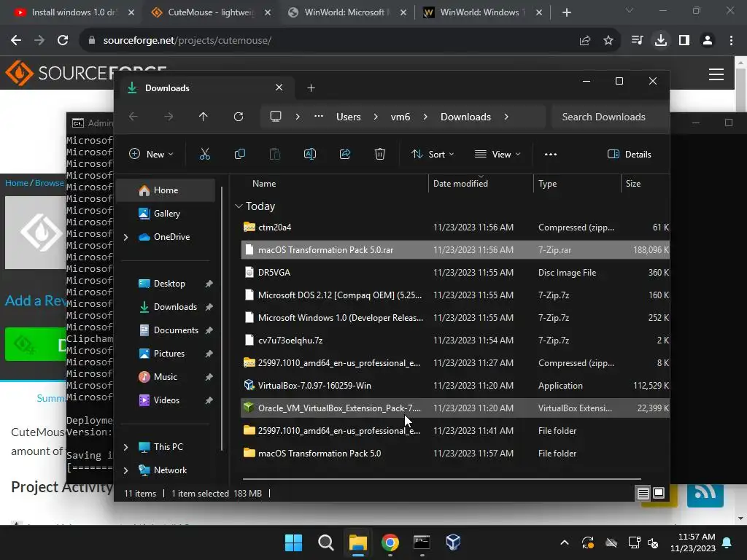The height and width of the screenshot is (560, 747).
Task: Click the Copy icon in Explorer toolbar
Action: tap(239, 154)
